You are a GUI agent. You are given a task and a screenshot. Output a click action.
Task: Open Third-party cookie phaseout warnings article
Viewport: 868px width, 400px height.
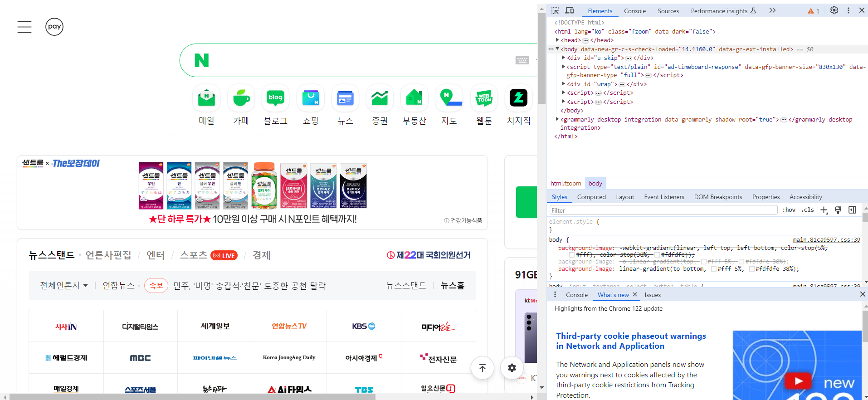(x=631, y=341)
